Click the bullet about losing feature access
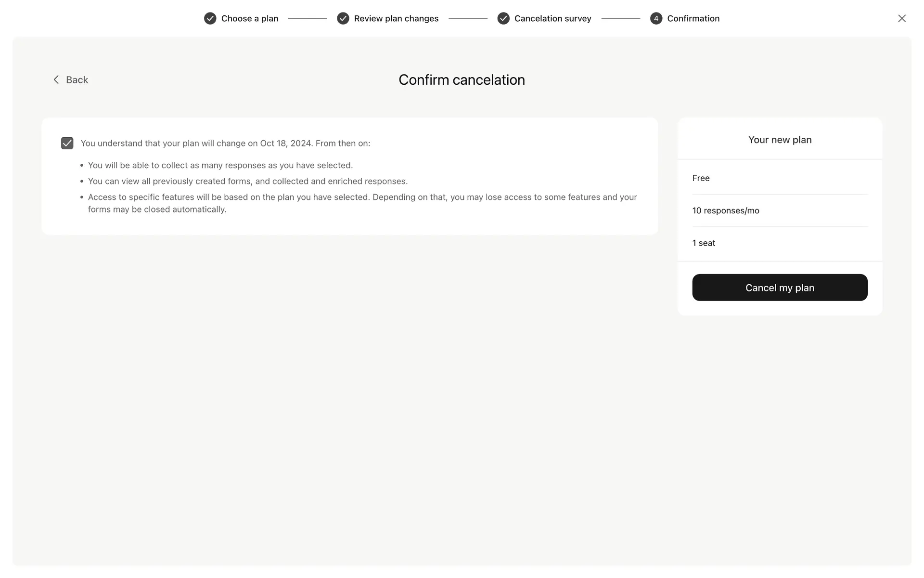This screenshot has width=924, height=578. tap(362, 203)
